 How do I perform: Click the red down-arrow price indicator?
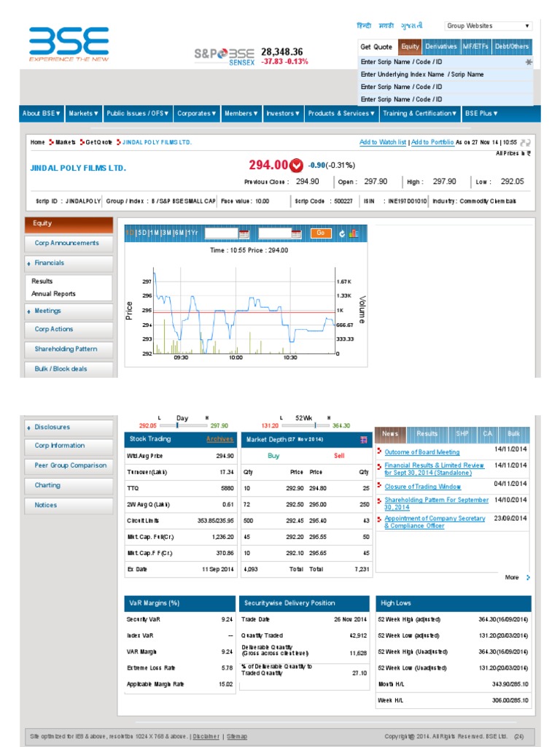pos(296,166)
